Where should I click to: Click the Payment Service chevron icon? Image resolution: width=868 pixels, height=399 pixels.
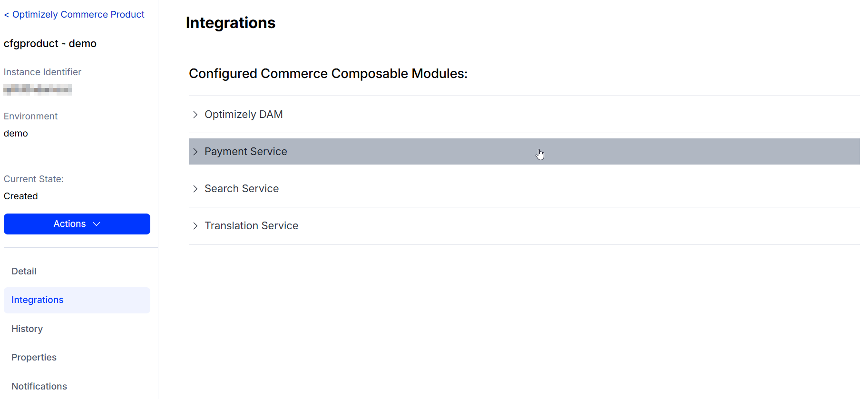195,151
